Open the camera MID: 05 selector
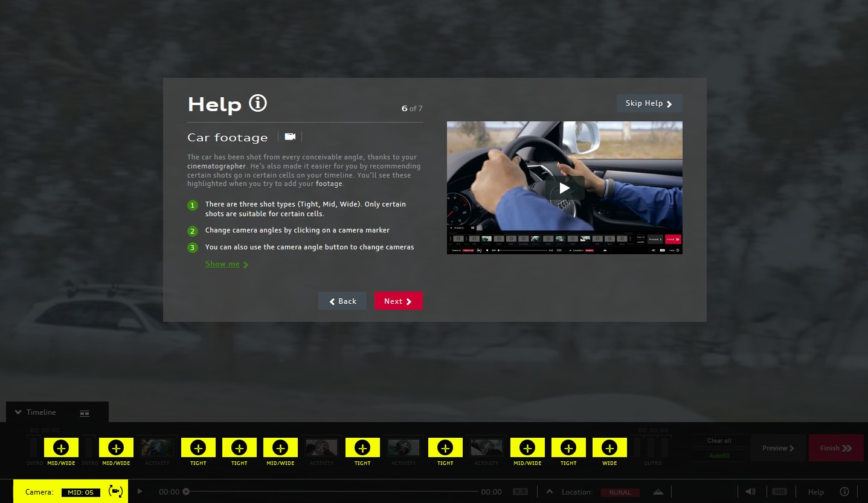The image size is (868, 503). [x=80, y=492]
